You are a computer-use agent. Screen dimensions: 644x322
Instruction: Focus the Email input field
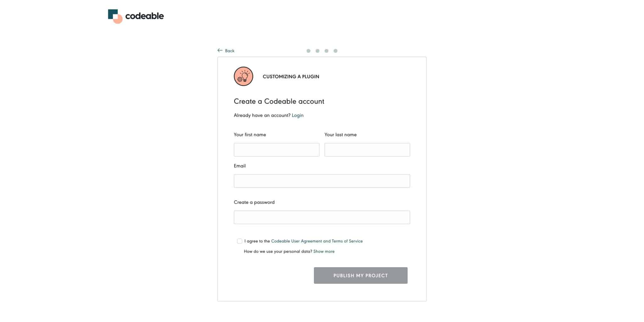(x=322, y=181)
